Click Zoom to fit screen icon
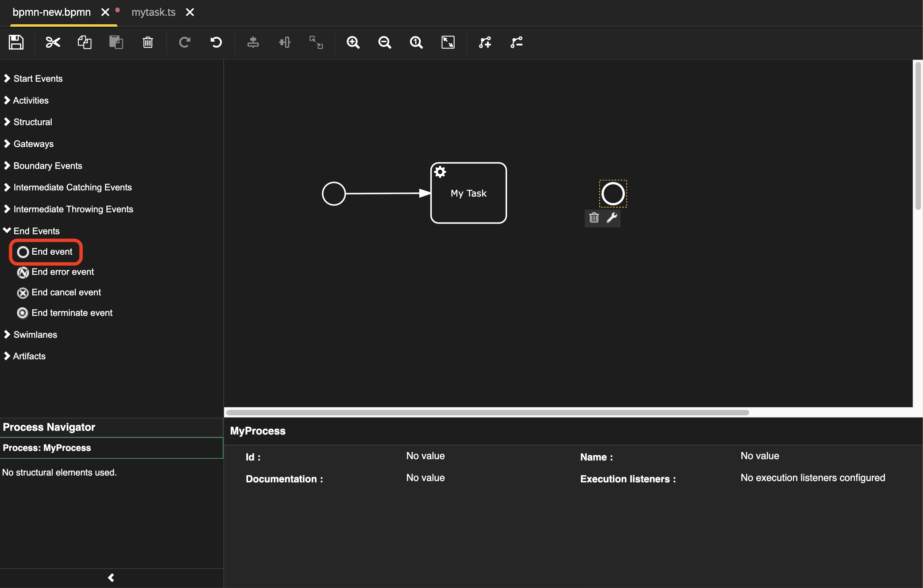Viewport: 923px width, 588px height. coord(448,42)
